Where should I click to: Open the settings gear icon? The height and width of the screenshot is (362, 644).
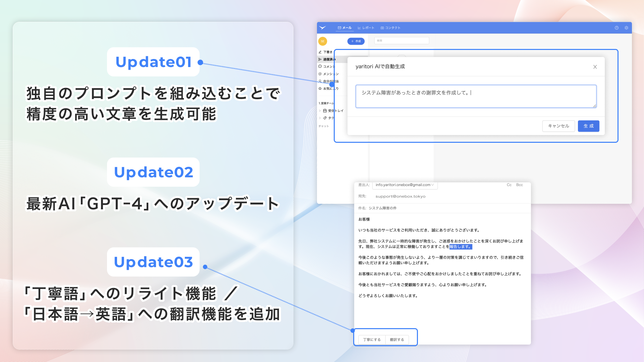point(626,28)
